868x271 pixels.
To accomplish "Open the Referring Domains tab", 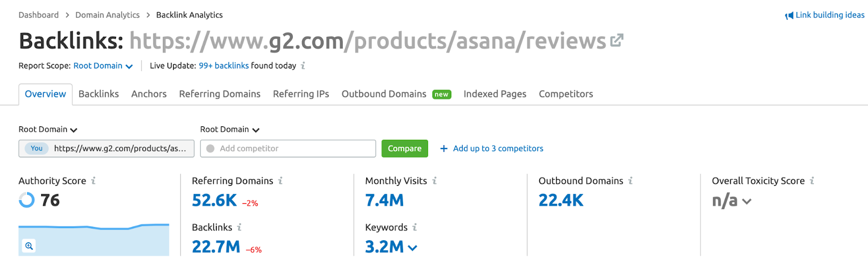I will coord(220,94).
